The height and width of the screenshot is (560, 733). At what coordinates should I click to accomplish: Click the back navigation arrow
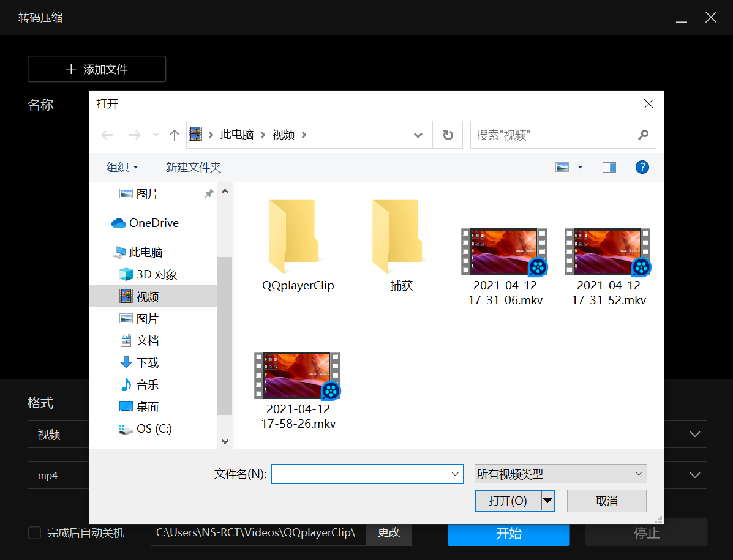107,135
